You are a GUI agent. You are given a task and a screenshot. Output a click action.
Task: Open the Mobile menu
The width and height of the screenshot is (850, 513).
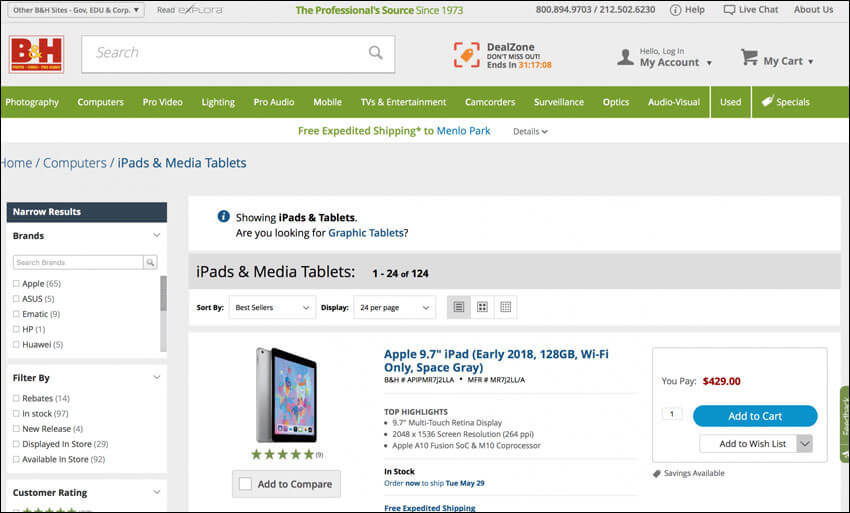(x=327, y=102)
